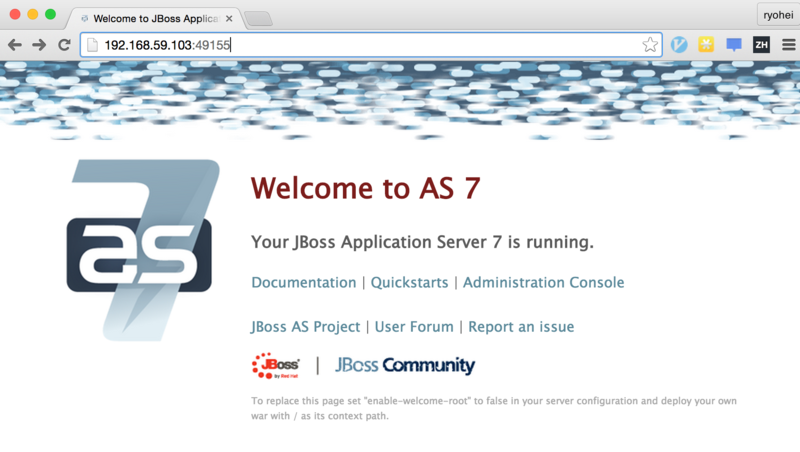Click the page icon in address bar
The image size is (800, 452).
click(x=92, y=45)
